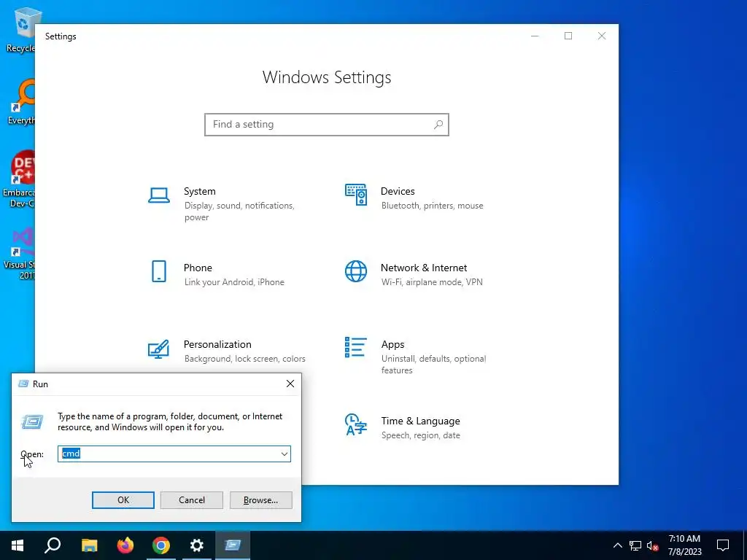Screen dimensions: 747x560
Task: Click the magnifier icon in Find a setting
Action: click(x=438, y=124)
